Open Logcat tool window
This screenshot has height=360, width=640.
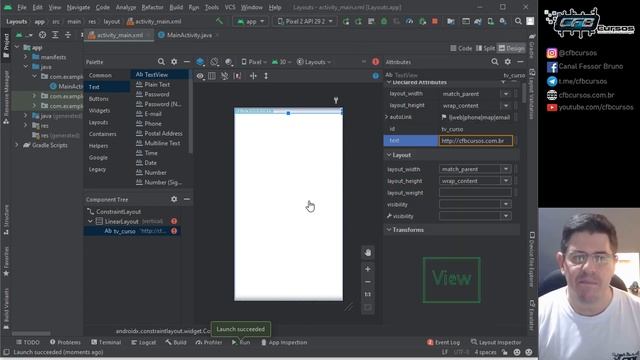pyautogui.click(x=144, y=342)
